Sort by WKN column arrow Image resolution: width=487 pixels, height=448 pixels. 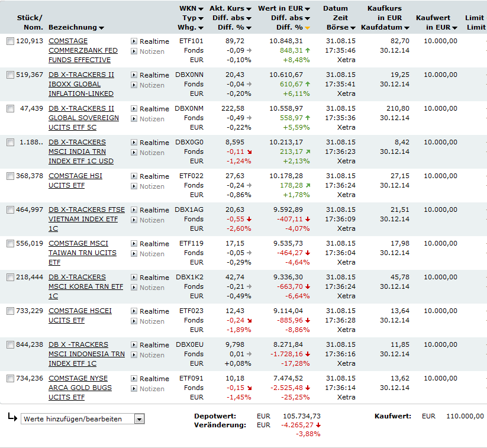tap(201, 9)
